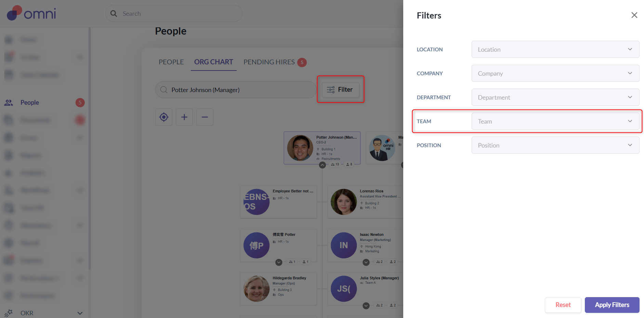Click Hildegarda Bradley's photo
This screenshot has height=318, width=644.
point(257,289)
